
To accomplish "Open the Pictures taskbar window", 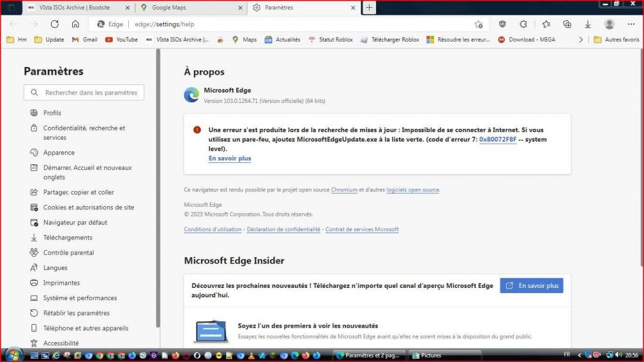I will [x=444, y=355].
